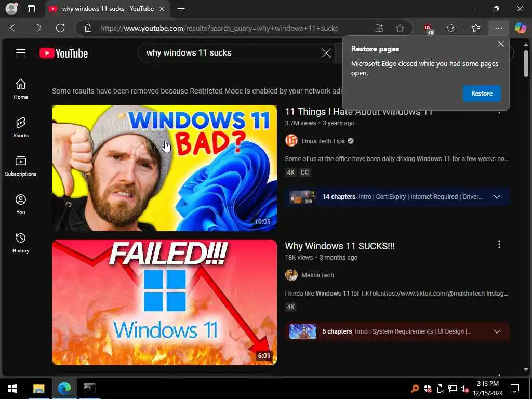Image resolution: width=532 pixels, height=399 pixels.
Task: Add this page to favorites star
Action: click(x=400, y=28)
